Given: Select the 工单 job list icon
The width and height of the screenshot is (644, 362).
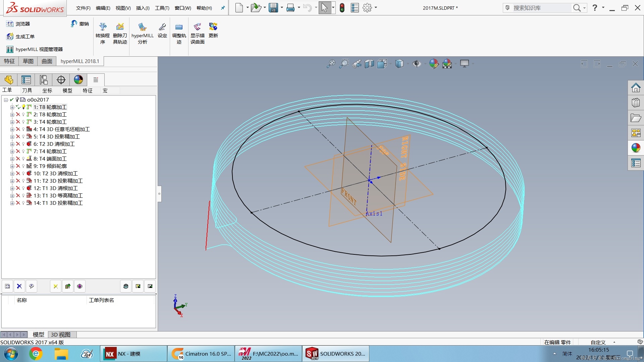Looking at the screenshot, I should (9, 80).
